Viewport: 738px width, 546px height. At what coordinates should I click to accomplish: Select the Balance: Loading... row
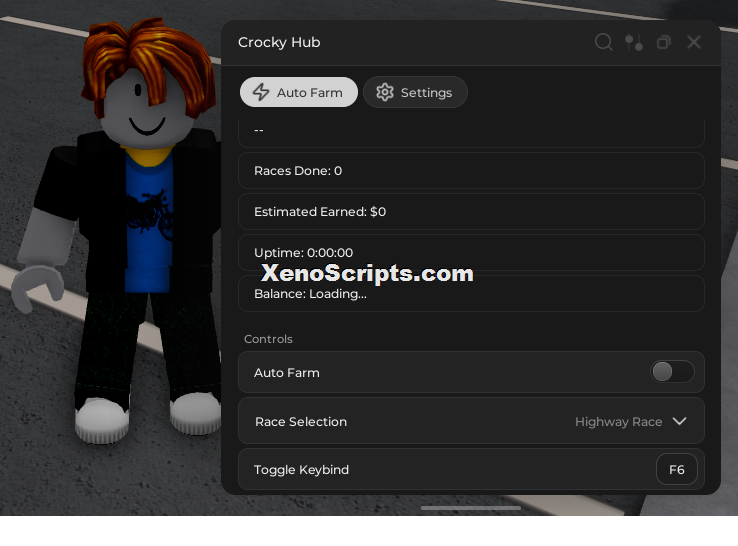point(471,293)
